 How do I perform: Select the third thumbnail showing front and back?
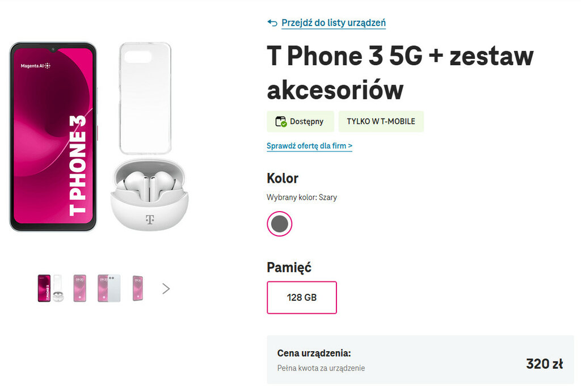[108, 288]
